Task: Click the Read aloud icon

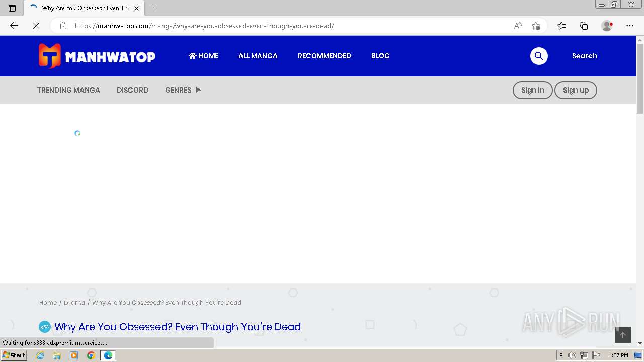Action: (x=518, y=26)
